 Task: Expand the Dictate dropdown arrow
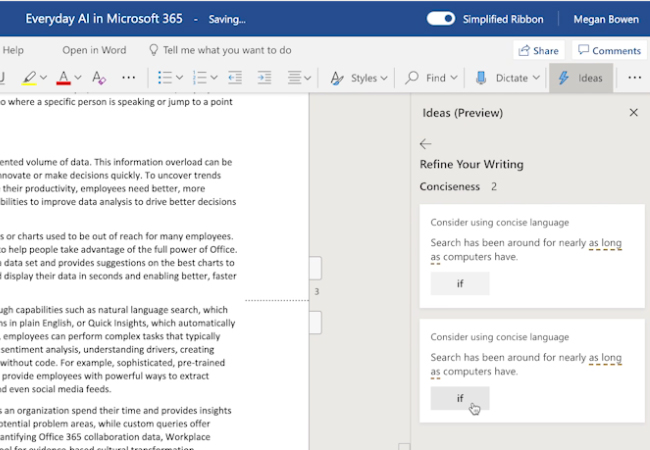536,77
